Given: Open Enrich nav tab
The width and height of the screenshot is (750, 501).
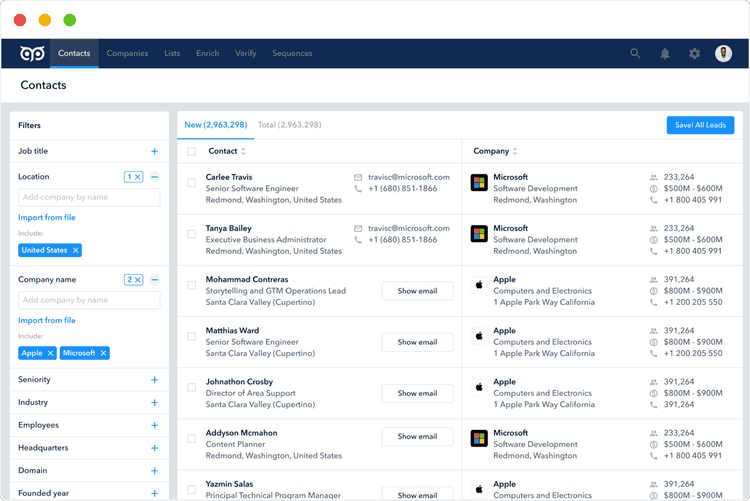Looking at the screenshot, I should 208,53.
